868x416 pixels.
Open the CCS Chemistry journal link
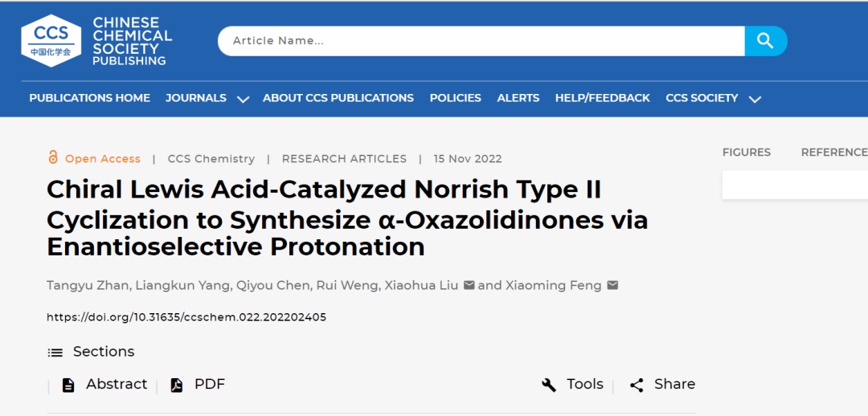[211, 159]
